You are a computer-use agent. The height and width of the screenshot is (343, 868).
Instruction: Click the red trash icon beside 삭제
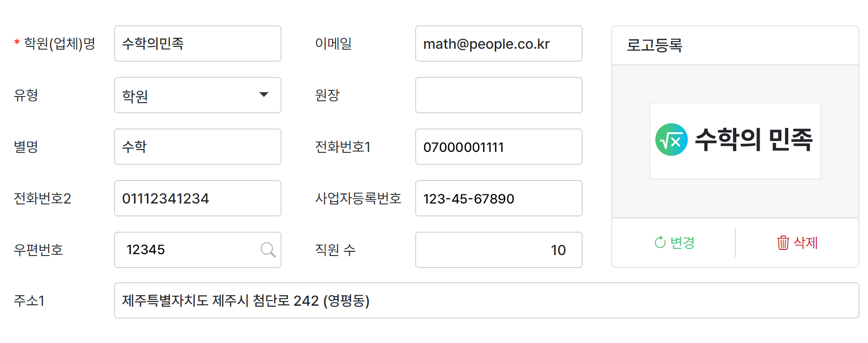point(783,243)
